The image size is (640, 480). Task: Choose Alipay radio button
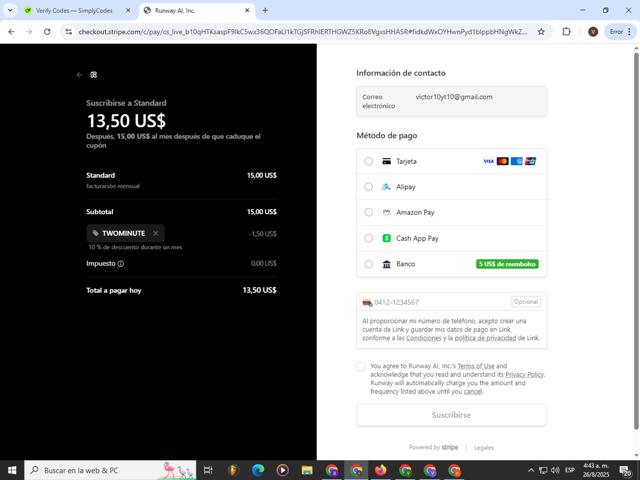point(369,187)
